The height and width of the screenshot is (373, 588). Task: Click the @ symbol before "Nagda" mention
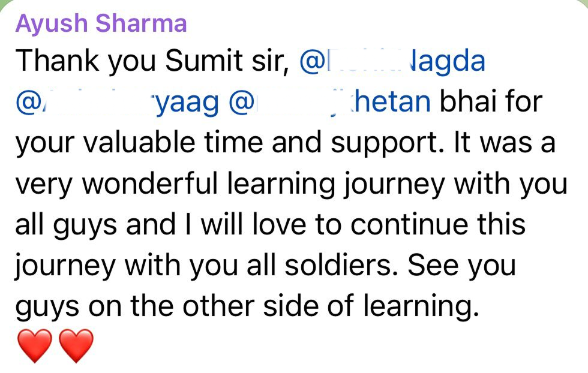(311, 62)
